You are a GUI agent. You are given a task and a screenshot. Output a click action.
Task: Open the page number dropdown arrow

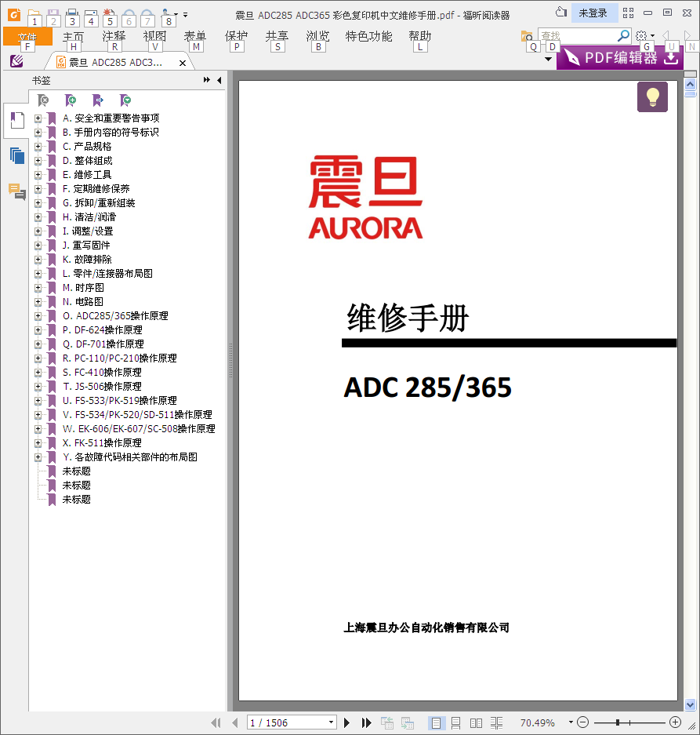(x=331, y=722)
